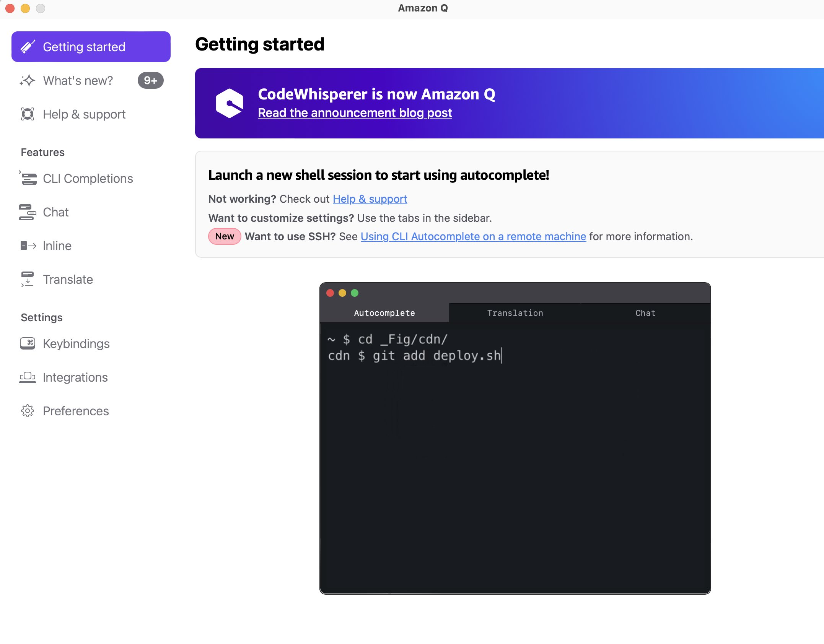Image resolution: width=824 pixels, height=644 pixels.
Task: Click the Preferences gear icon
Action: (28, 411)
